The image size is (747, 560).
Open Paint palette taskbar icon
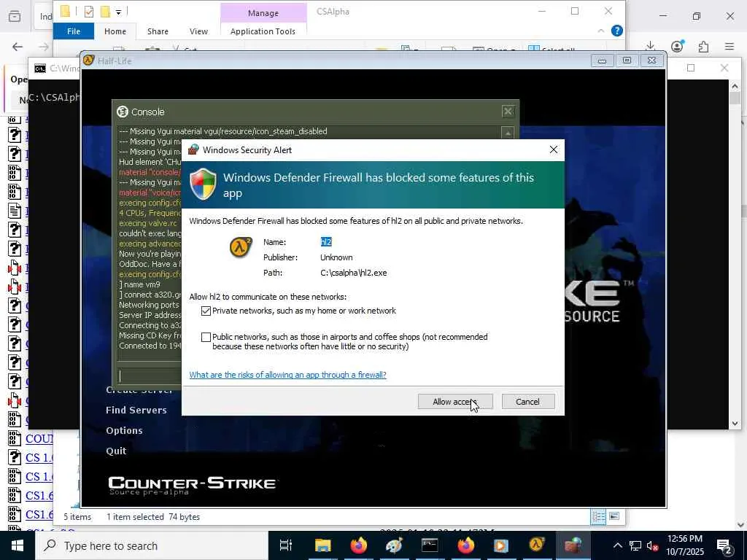pyautogui.click(x=394, y=545)
